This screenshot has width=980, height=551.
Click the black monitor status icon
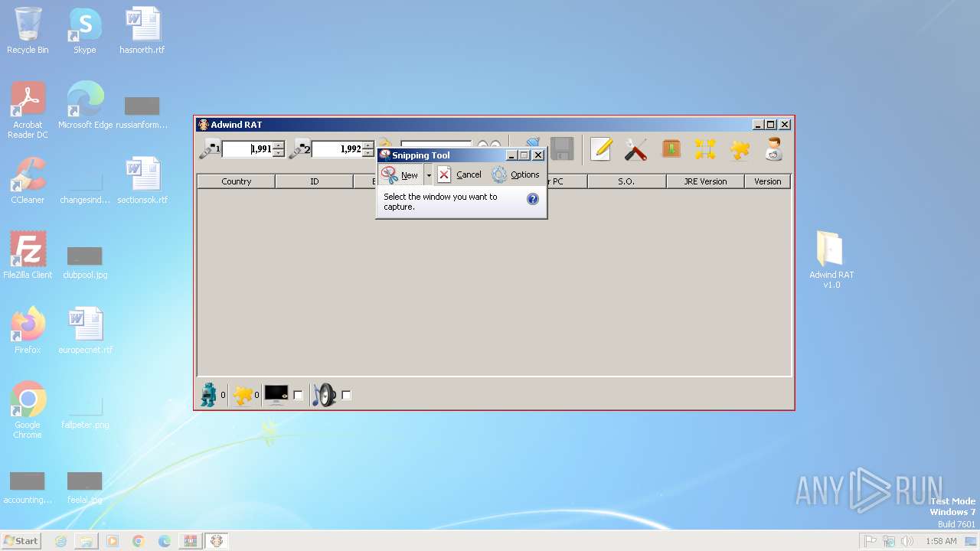click(276, 395)
